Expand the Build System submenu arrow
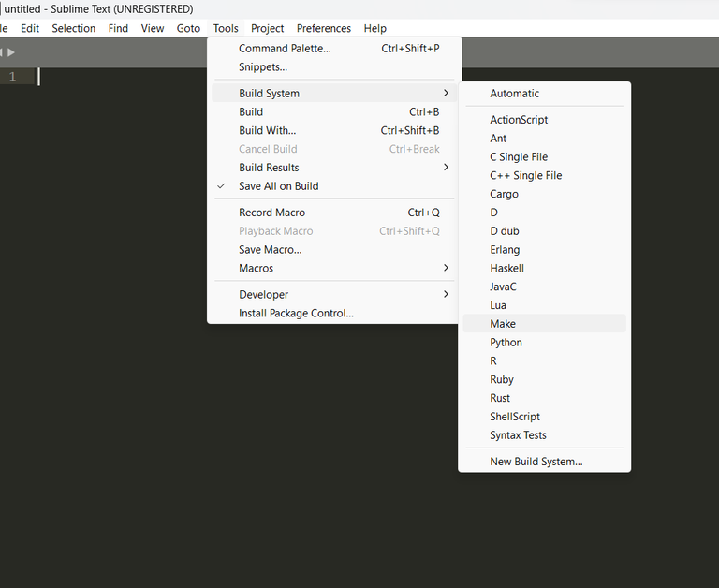Image resolution: width=719 pixels, height=588 pixels. pos(446,93)
